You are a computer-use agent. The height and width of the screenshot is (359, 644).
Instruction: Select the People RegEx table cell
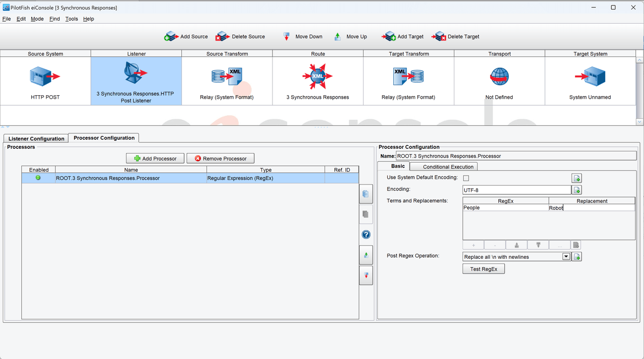tap(506, 208)
